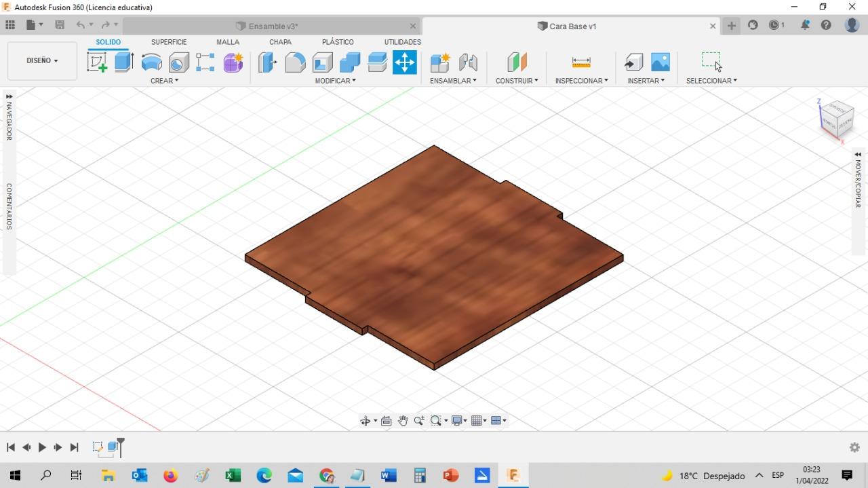868x488 pixels.
Task: Open the Viewports layout dropdown
Action: [x=498, y=421]
